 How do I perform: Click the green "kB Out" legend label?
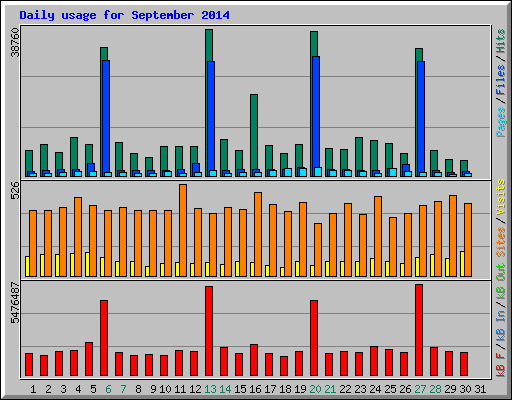coord(501,281)
